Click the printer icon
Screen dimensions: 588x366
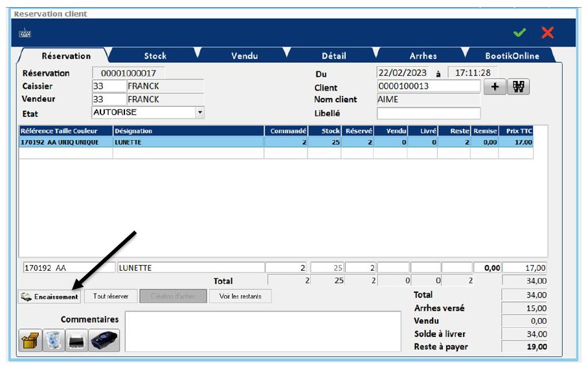pos(78,340)
